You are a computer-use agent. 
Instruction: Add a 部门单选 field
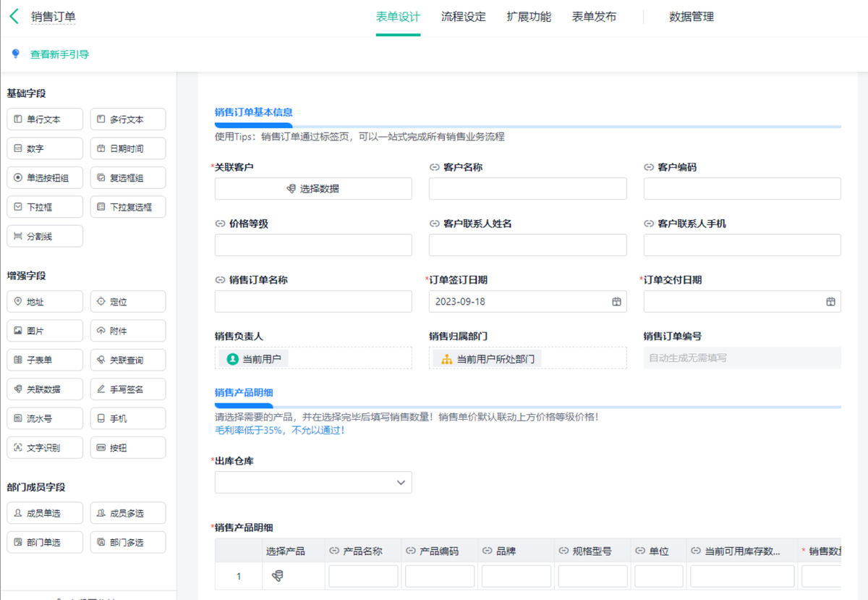(x=45, y=542)
